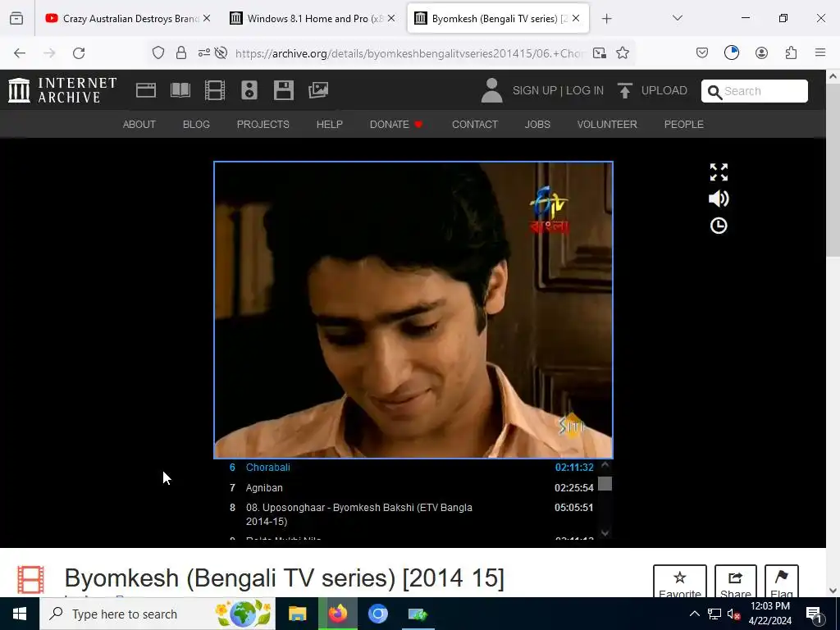Click the playlist scrollbar down arrow
This screenshot has width=840, height=630.
pos(605,532)
